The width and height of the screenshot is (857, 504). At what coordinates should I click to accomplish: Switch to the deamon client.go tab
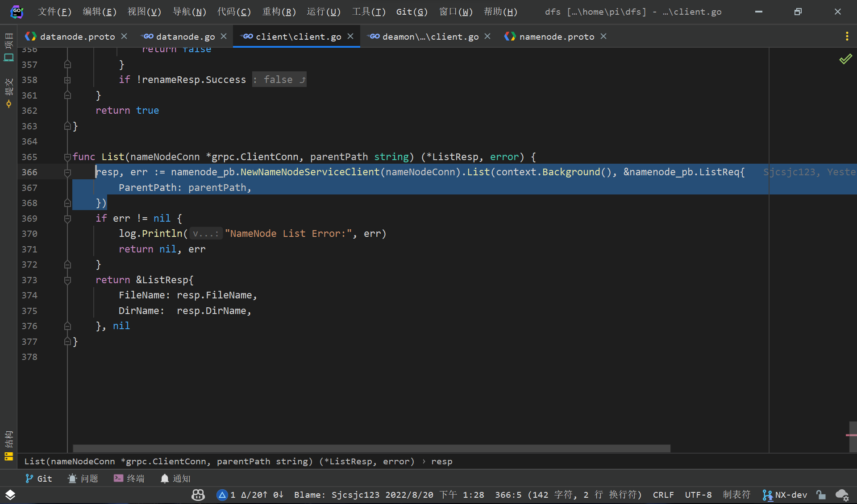click(430, 37)
